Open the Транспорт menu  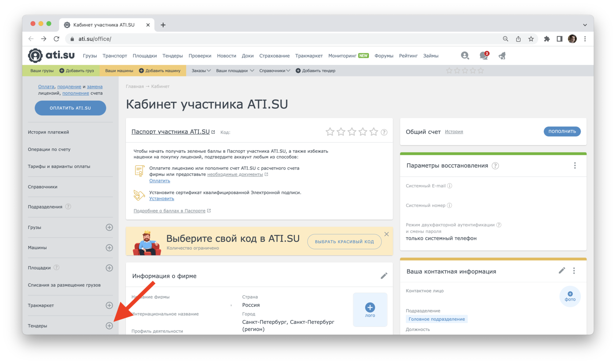pyautogui.click(x=115, y=56)
